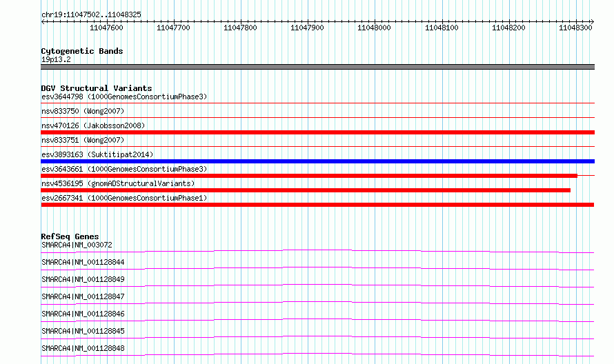Open transcript SMARCA4|NM_001128849
The image size is (614, 364).
click(83, 279)
